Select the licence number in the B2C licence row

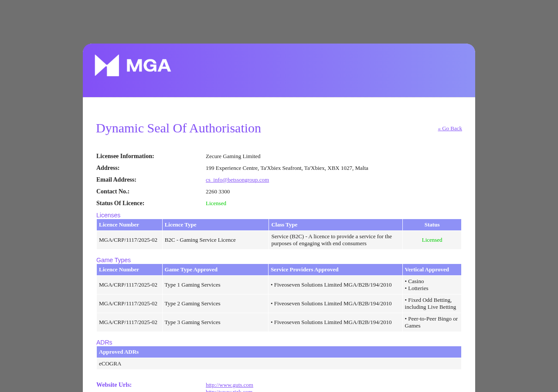pyautogui.click(x=128, y=240)
